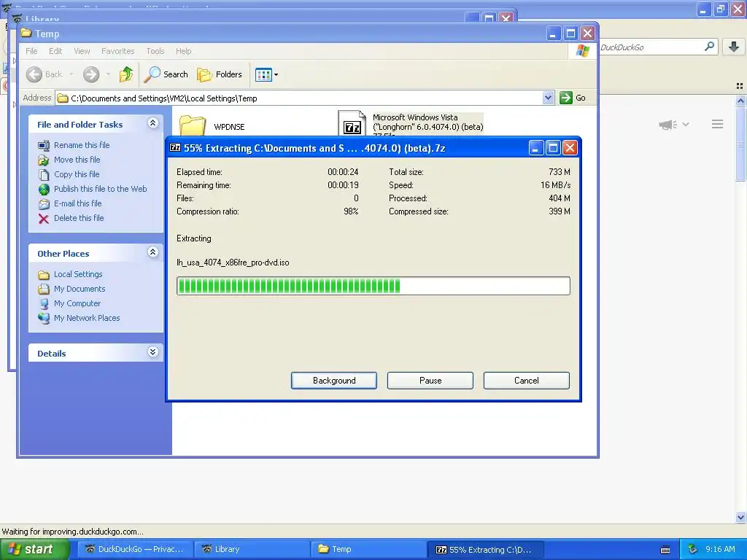
Task: Open the hamburger menu on browser page
Action: pos(718,124)
